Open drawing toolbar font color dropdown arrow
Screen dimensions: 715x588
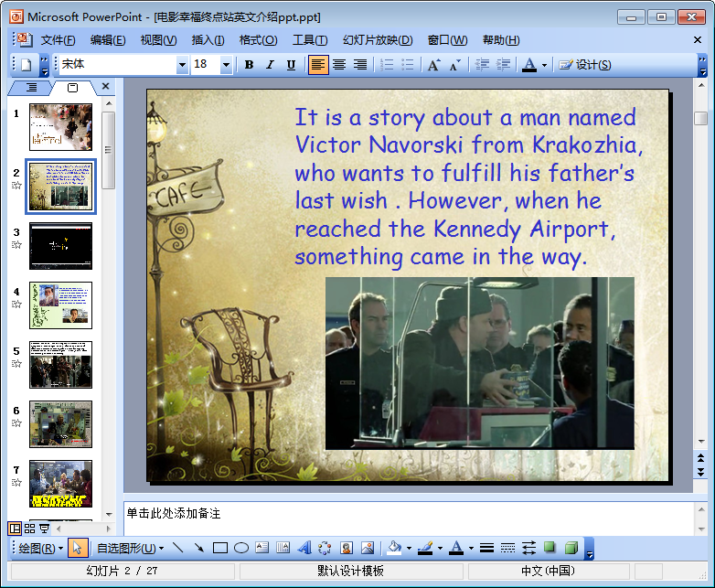471,549
